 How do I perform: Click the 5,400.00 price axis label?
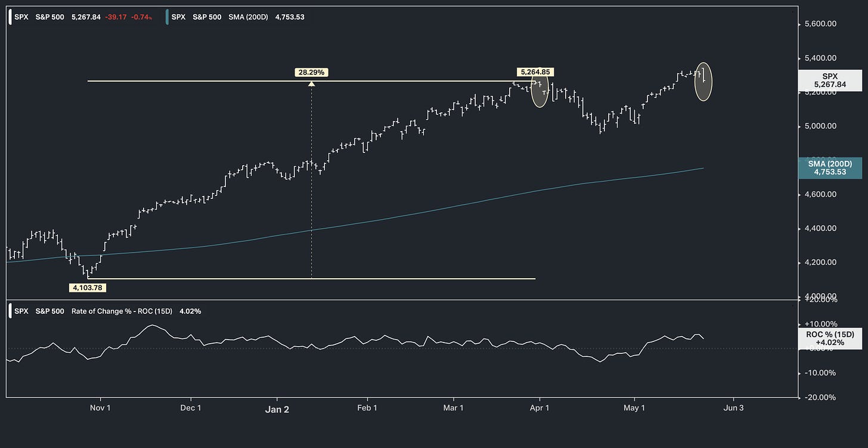pyautogui.click(x=820, y=58)
